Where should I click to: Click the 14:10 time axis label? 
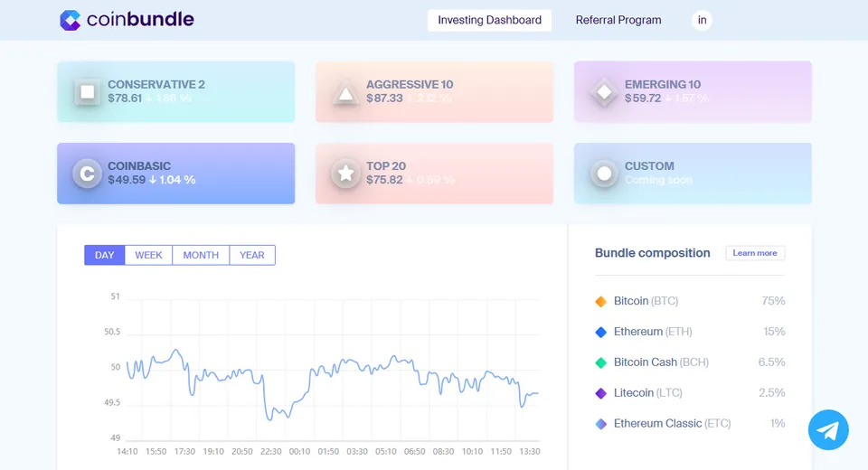pyautogui.click(x=127, y=452)
